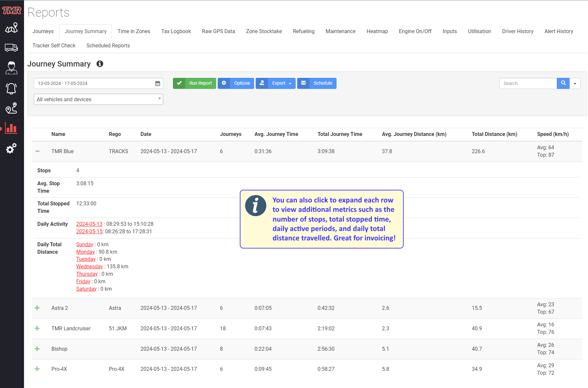Click the Monday distance link
588x388 pixels.
(85, 252)
